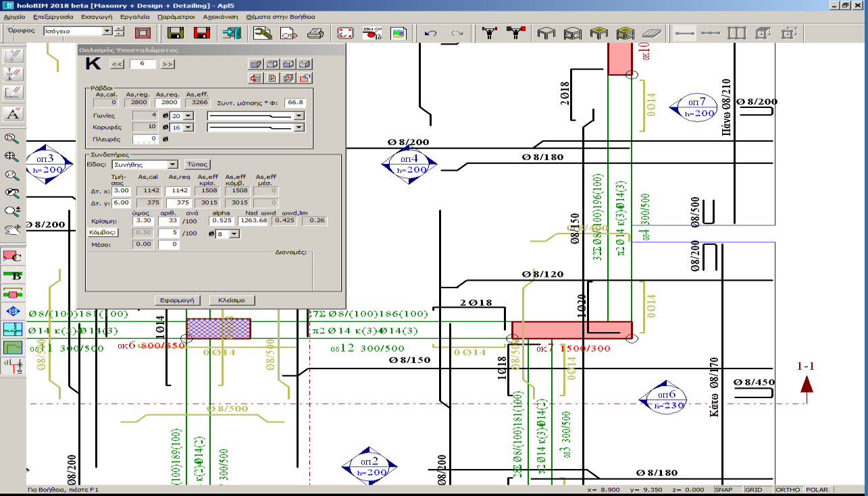This screenshot has width=868, height=496.
Task: Click the flat slab plan view icon
Action: click(651, 32)
